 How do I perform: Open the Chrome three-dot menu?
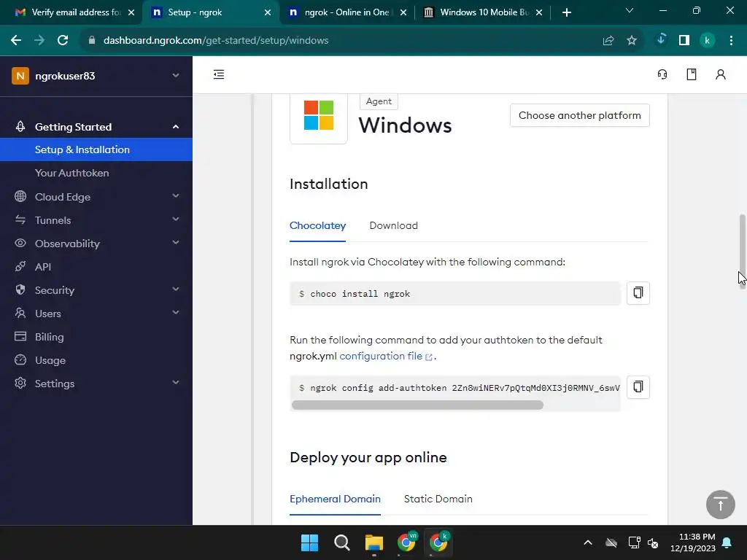click(731, 41)
